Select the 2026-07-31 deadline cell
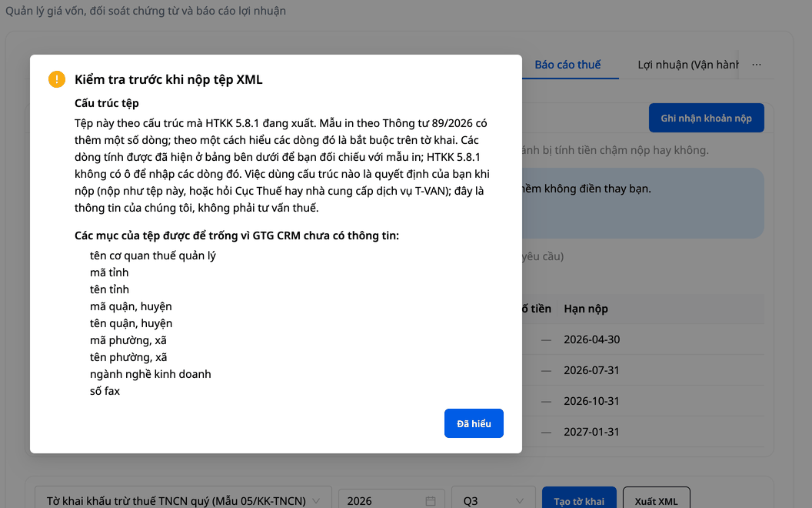Viewport: 812px width, 508px height. [591, 370]
